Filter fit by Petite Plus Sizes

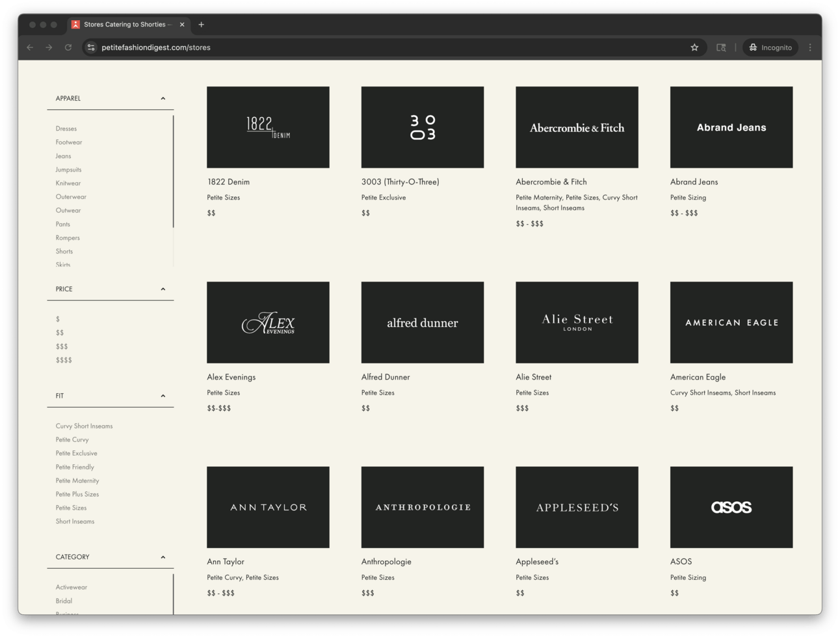[77, 495]
